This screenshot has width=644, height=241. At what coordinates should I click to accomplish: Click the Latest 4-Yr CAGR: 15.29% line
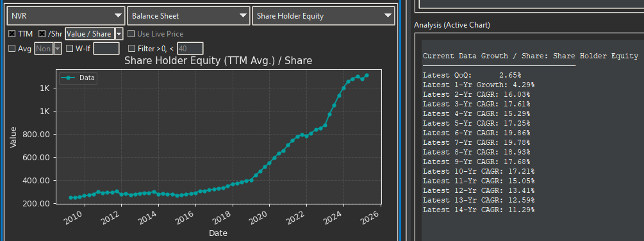tap(476, 113)
